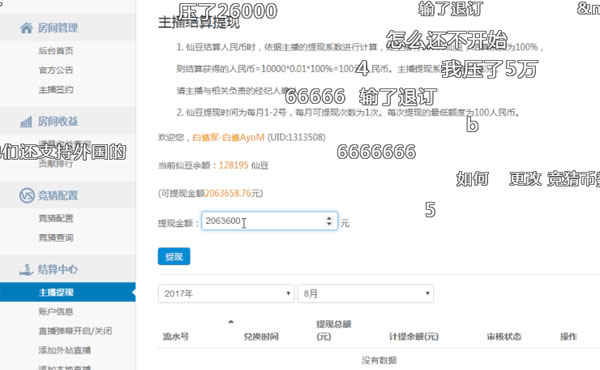
Task: Click the balance value 128195
Action: pyautogui.click(x=233, y=165)
